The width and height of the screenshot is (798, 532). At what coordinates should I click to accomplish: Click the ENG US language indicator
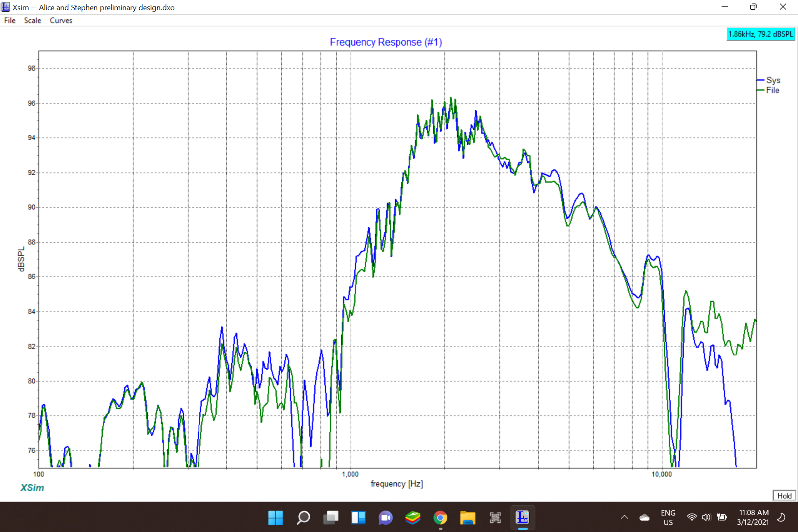coord(668,517)
